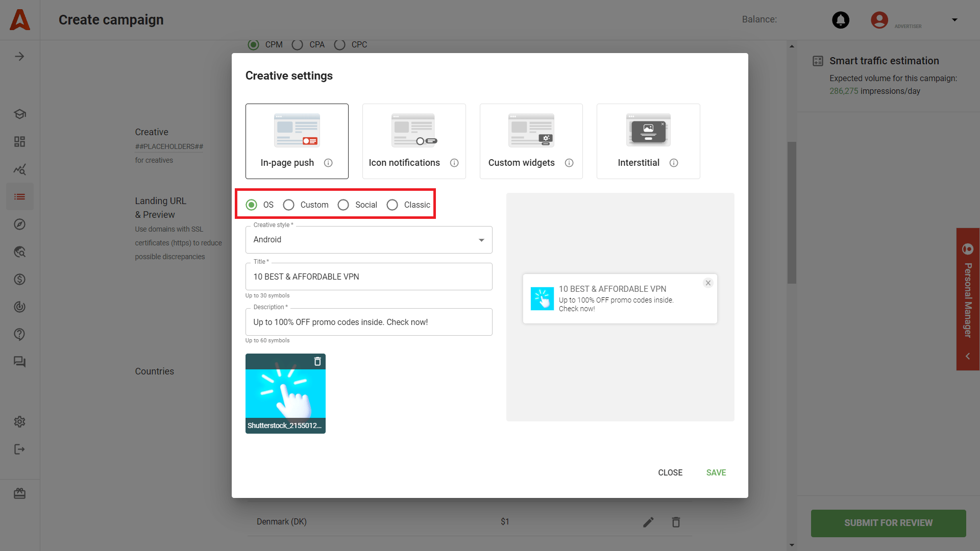980x551 pixels.
Task: Select the Custom radio option
Action: (x=289, y=205)
